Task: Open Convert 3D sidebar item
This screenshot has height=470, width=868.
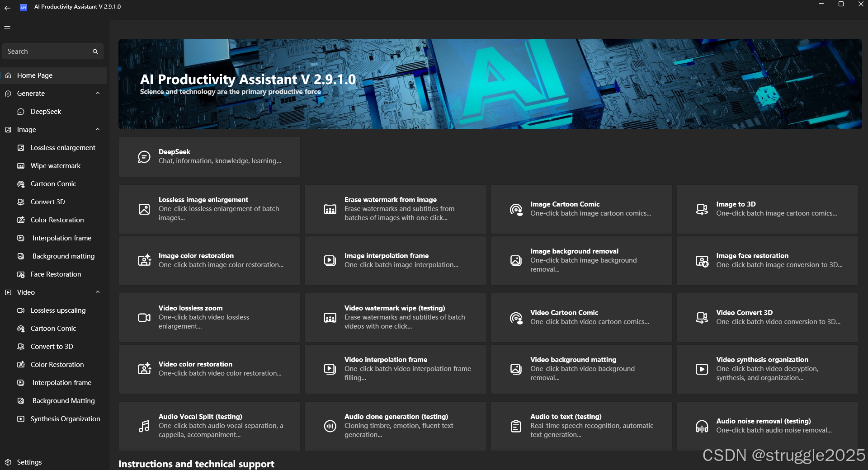Action: (x=53, y=202)
